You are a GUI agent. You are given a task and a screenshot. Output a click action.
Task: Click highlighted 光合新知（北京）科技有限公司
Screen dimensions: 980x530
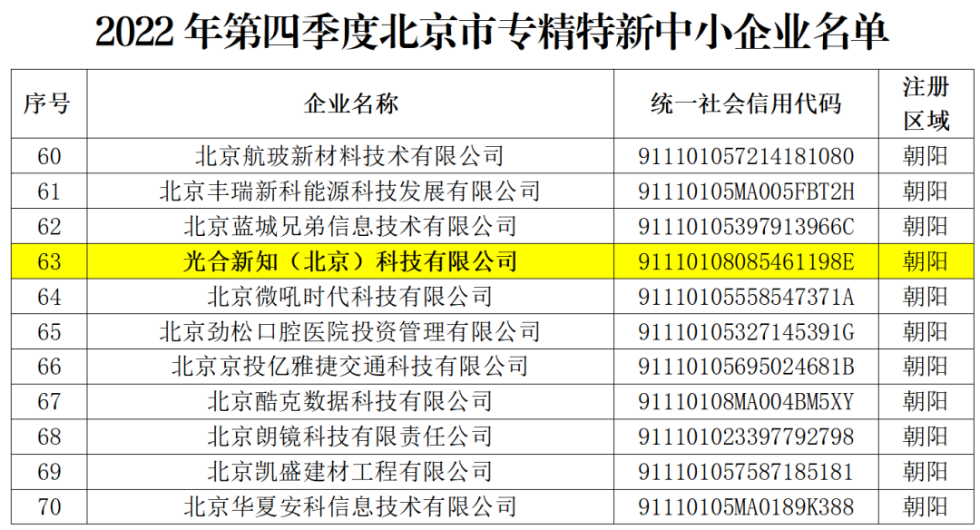coord(350,260)
